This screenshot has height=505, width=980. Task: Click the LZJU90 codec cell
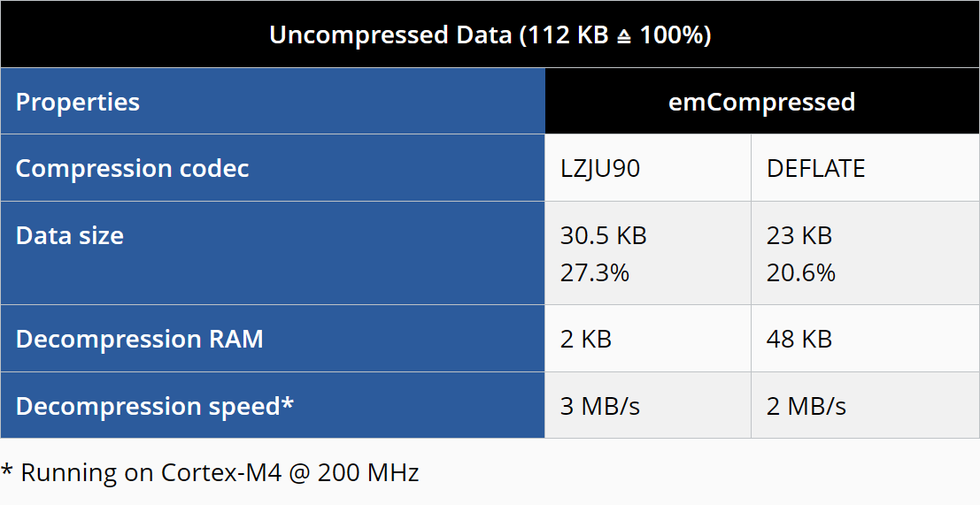tap(648, 168)
